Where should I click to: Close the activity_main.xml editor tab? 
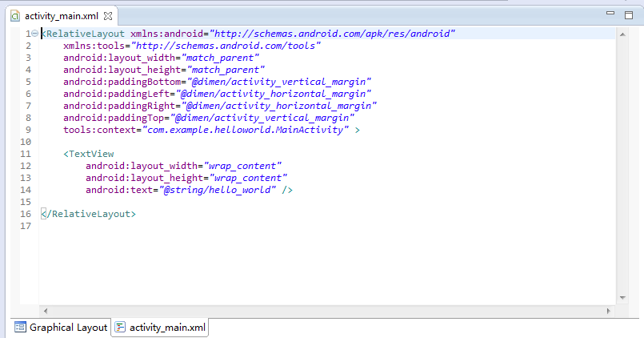[108, 16]
